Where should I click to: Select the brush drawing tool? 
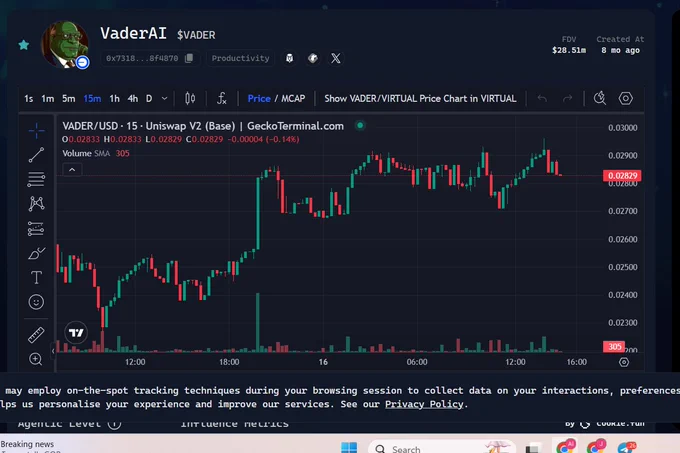(36, 253)
